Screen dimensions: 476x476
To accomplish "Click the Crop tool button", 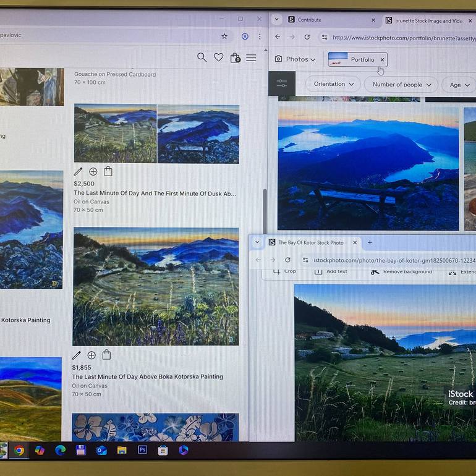I will point(285,271).
